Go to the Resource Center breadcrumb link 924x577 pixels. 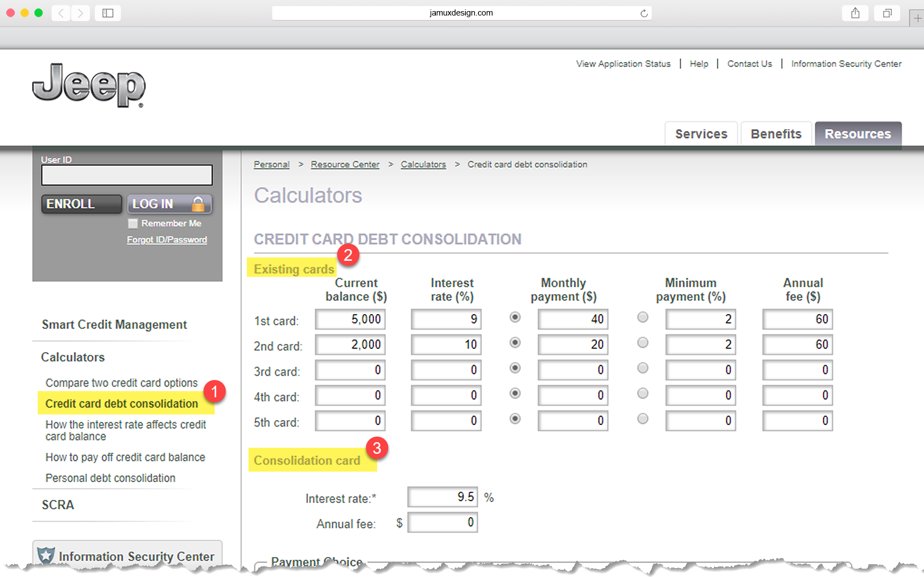345,164
